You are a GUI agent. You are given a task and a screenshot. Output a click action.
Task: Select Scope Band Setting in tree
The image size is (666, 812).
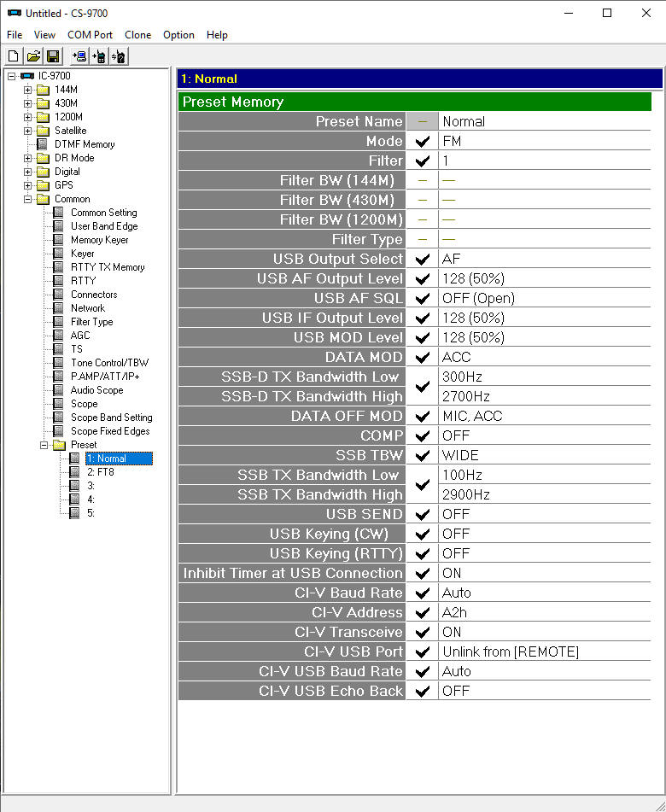pos(111,418)
